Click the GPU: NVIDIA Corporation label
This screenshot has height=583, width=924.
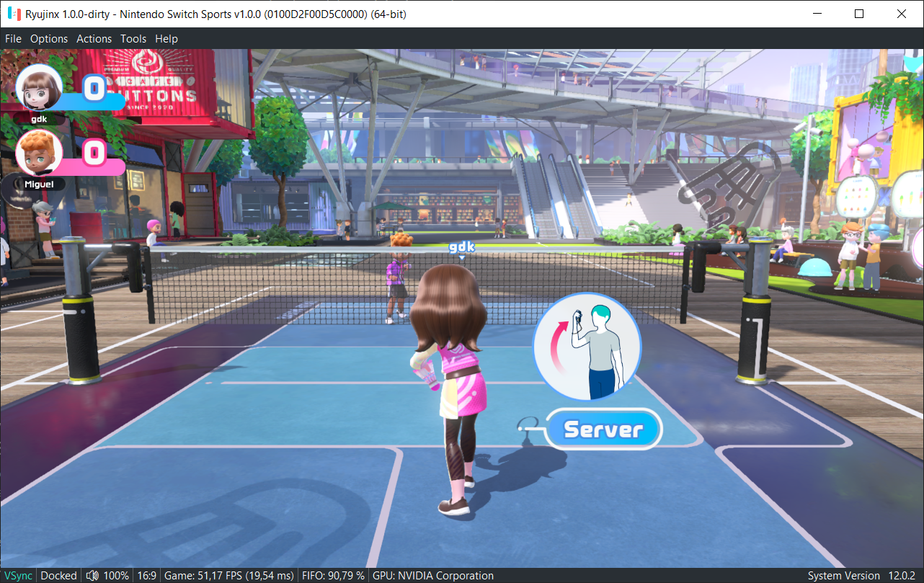tap(432, 576)
